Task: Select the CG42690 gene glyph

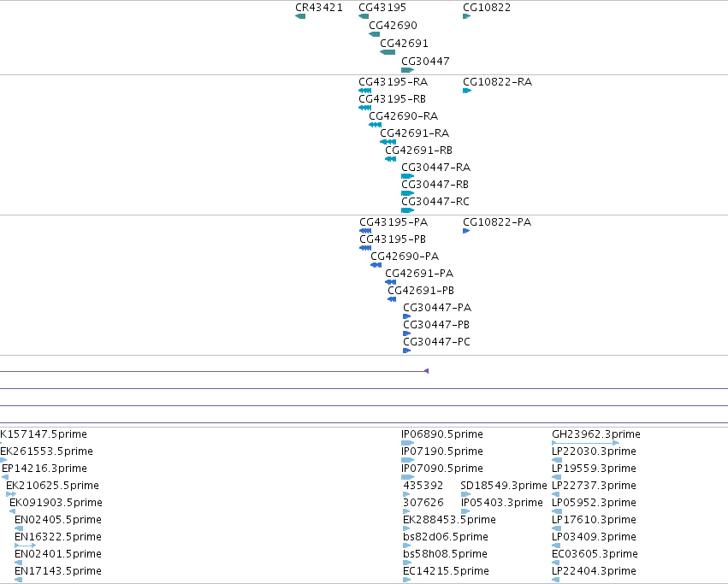Action: [x=374, y=34]
